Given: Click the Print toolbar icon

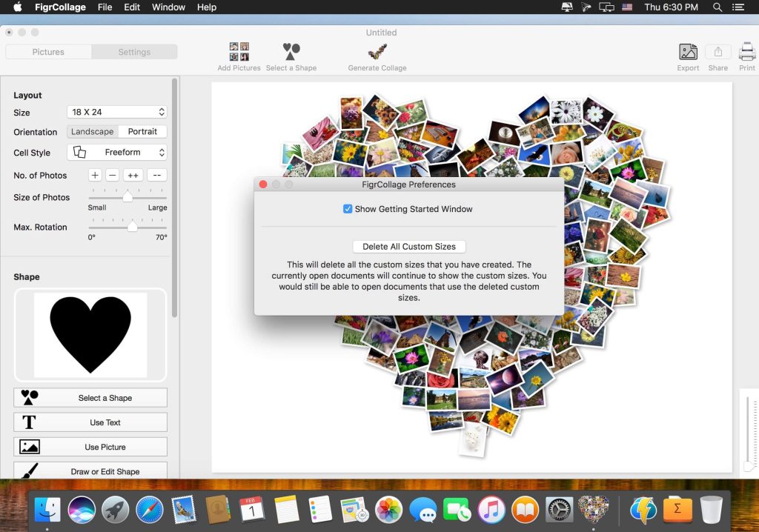Looking at the screenshot, I should point(746,52).
